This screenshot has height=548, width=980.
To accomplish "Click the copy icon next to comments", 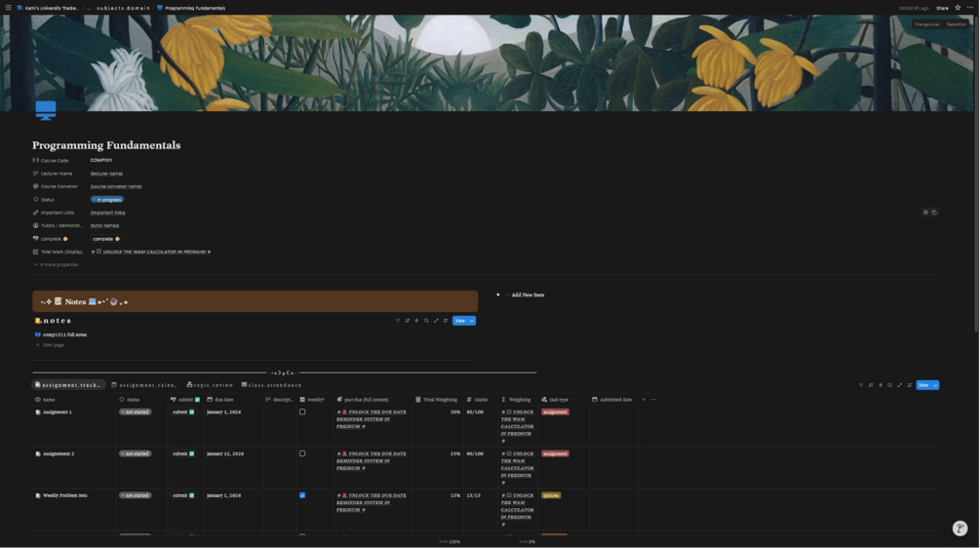I will 934,213.
